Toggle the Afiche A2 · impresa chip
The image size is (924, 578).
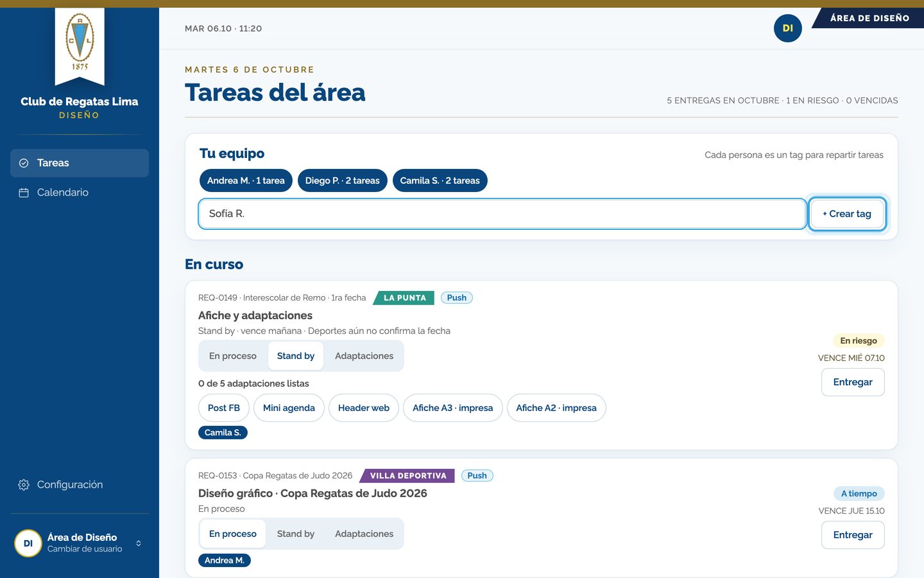click(x=556, y=408)
